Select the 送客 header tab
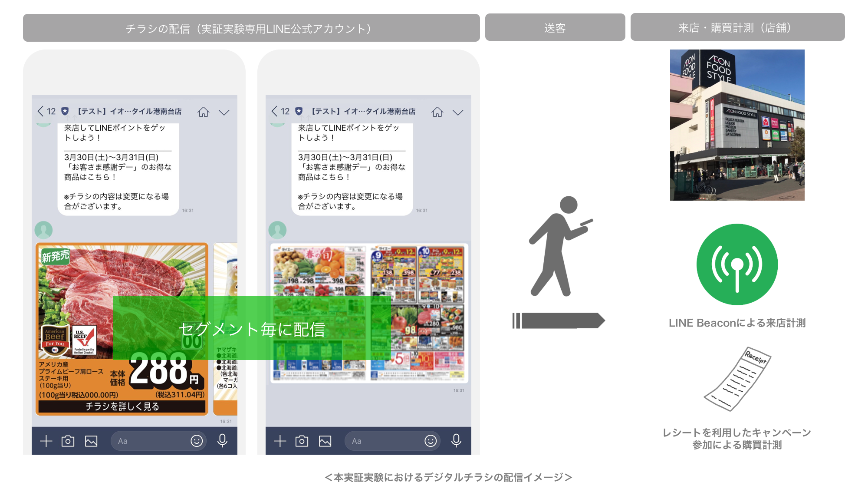 555,28
